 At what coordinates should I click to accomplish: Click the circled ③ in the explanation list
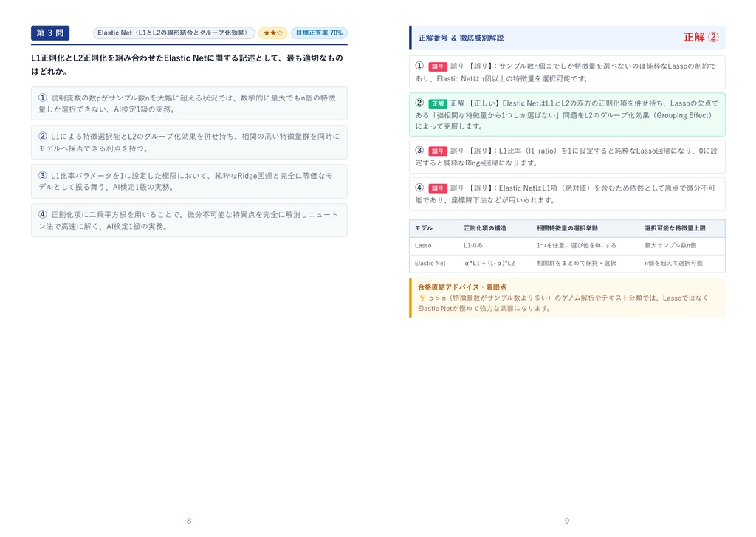tap(419, 151)
